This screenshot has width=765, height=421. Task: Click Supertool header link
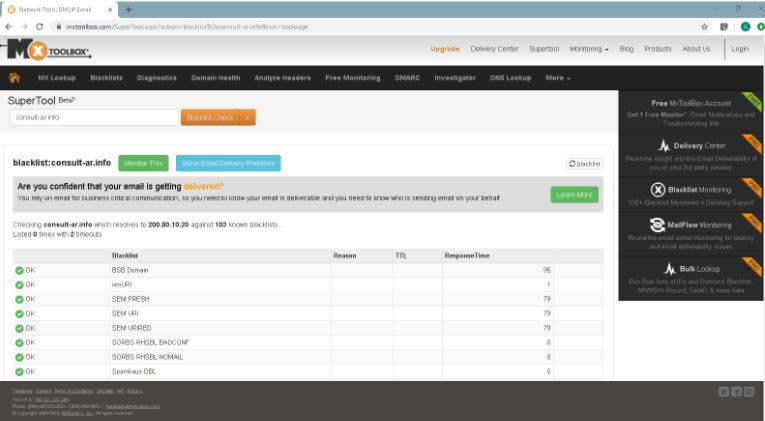pos(544,49)
